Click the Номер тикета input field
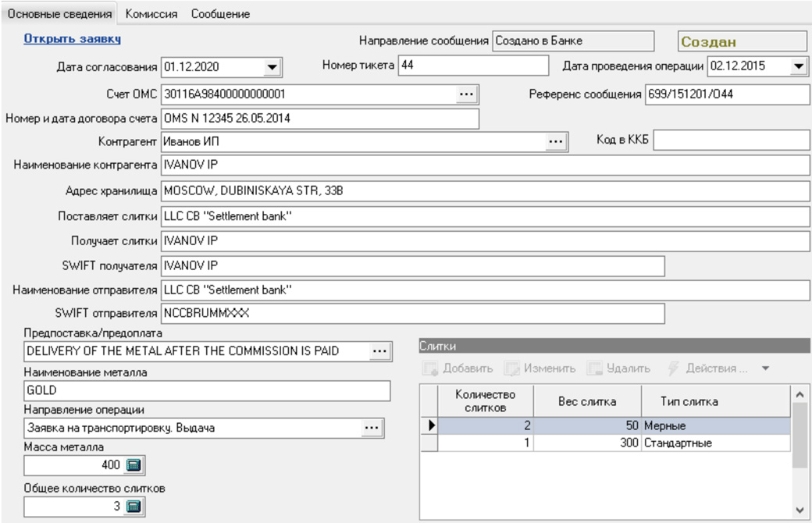The width and height of the screenshot is (812, 523). [x=461, y=66]
